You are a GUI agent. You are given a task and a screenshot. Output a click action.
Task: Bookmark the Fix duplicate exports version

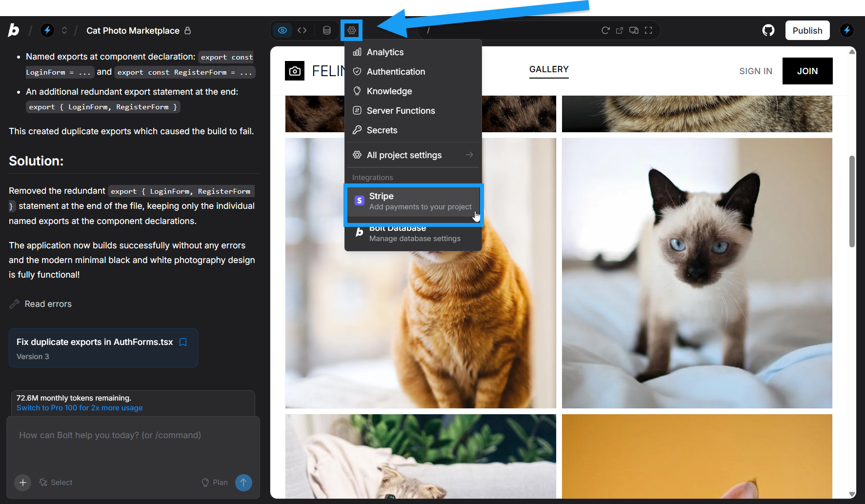183,342
